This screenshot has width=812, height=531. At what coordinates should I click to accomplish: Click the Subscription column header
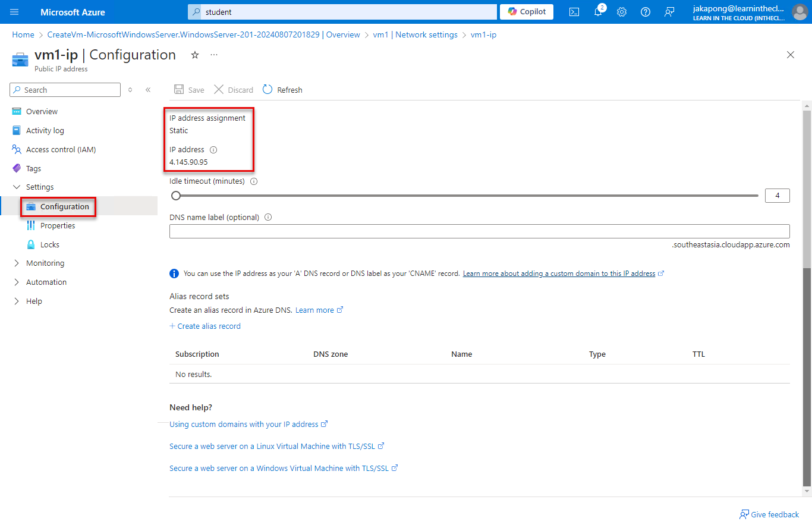click(x=197, y=354)
